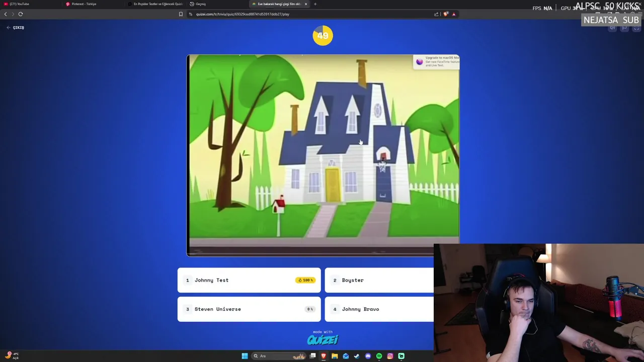
Task: Enter fullscreen with the expand icon
Action: tap(636, 28)
